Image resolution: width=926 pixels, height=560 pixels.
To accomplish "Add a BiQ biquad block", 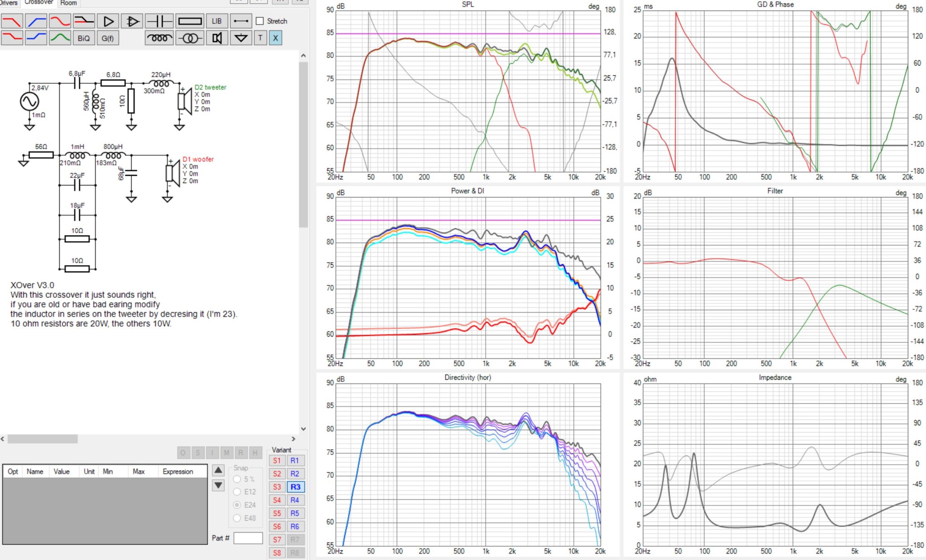I will pyautogui.click(x=84, y=38).
